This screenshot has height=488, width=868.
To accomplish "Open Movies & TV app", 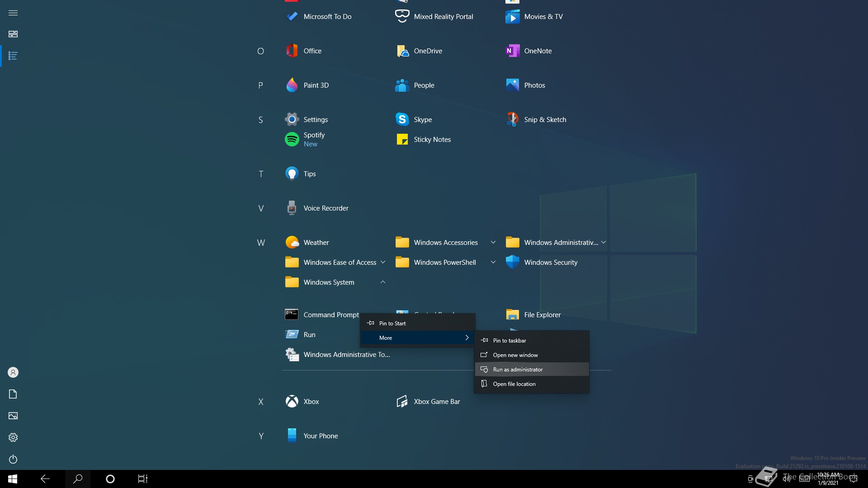I will click(534, 17).
